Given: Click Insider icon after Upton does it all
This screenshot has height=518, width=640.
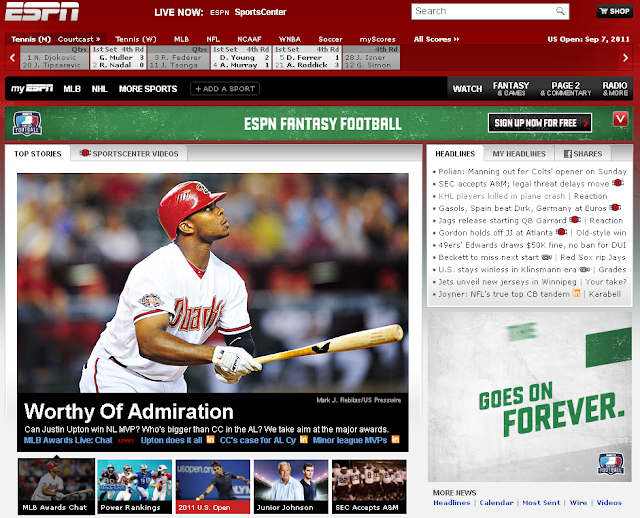Looking at the screenshot, I should pos(211,440).
